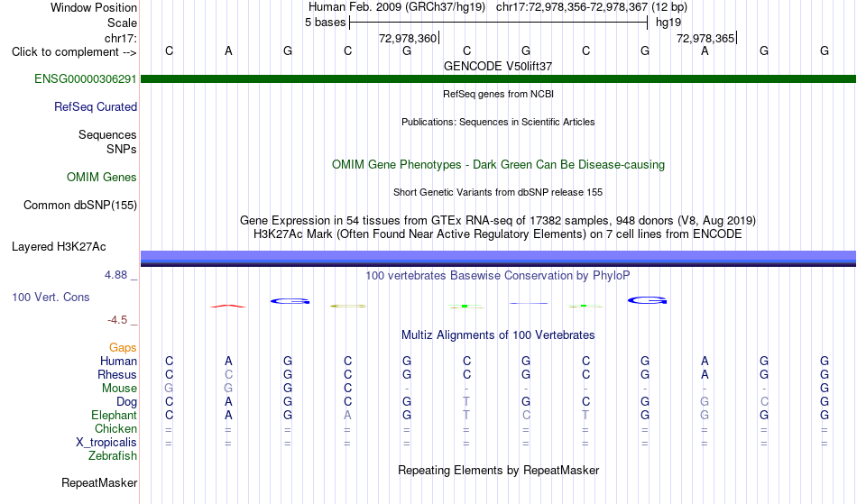Click the 72,978,360 position marker
857x504 pixels.
pos(409,38)
